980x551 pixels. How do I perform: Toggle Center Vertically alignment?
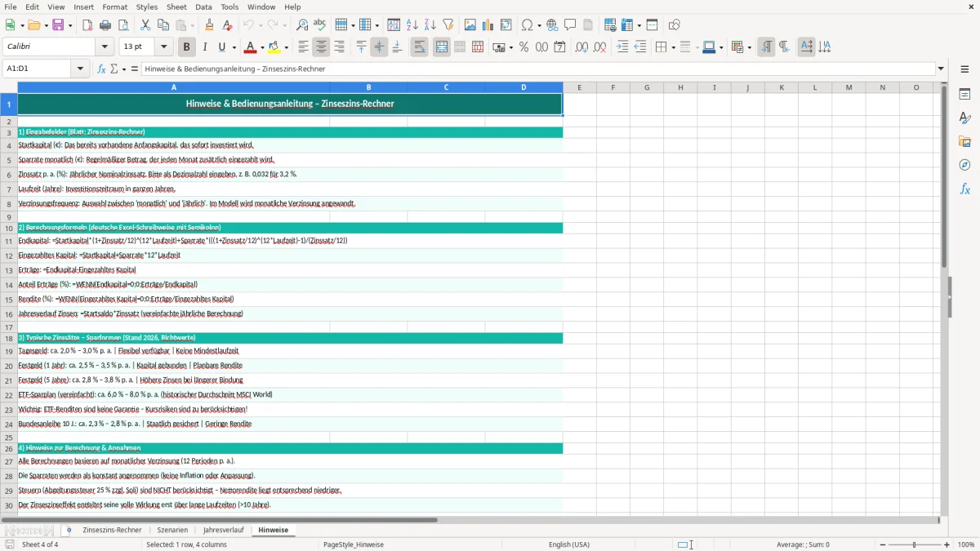click(x=379, y=47)
